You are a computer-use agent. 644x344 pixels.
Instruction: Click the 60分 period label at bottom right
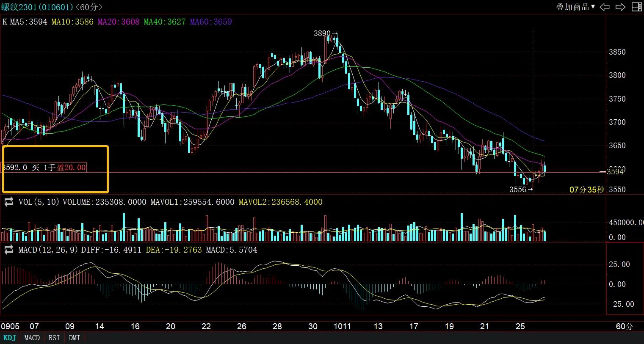pyautogui.click(x=625, y=326)
